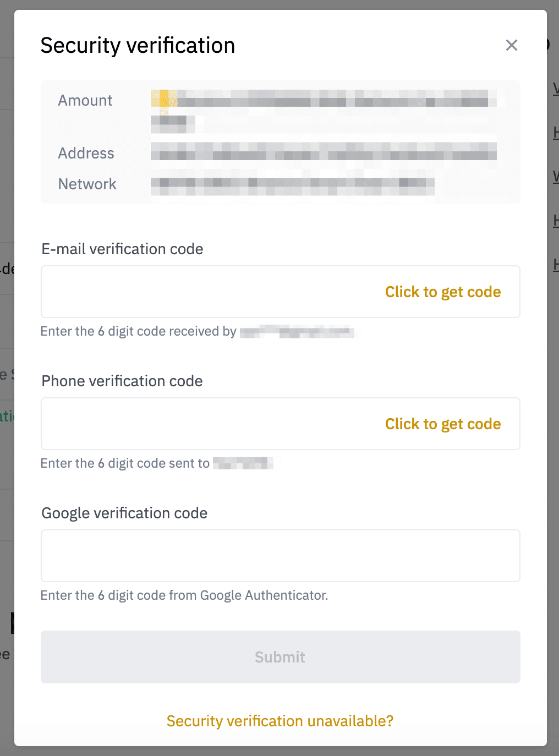The height and width of the screenshot is (756, 559).
Task: Click the blurred network value
Action: pos(292,184)
